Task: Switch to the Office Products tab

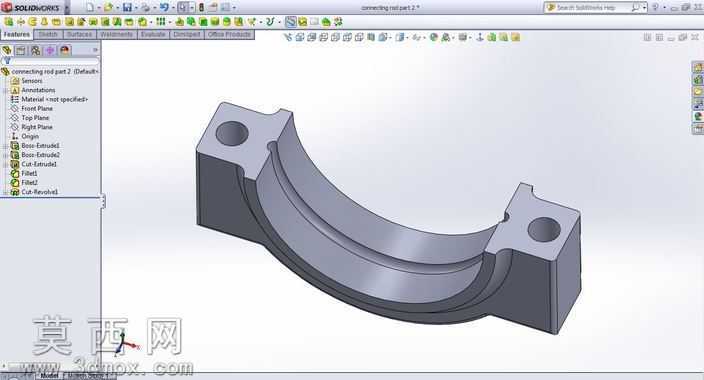Action: (x=229, y=35)
